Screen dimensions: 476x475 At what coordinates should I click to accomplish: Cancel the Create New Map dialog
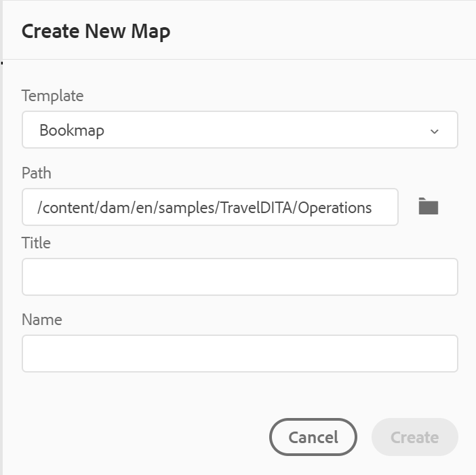(313, 437)
